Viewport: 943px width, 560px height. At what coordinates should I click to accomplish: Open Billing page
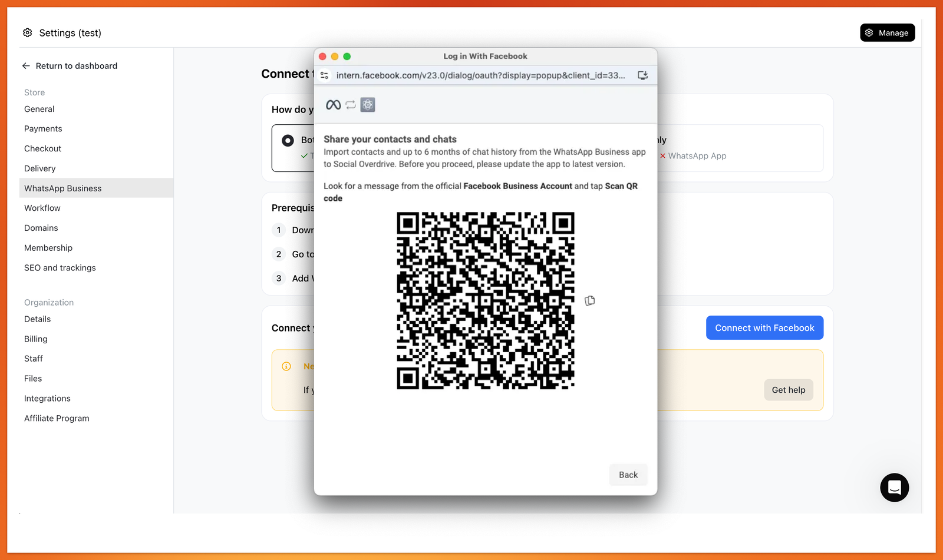(x=36, y=339)
